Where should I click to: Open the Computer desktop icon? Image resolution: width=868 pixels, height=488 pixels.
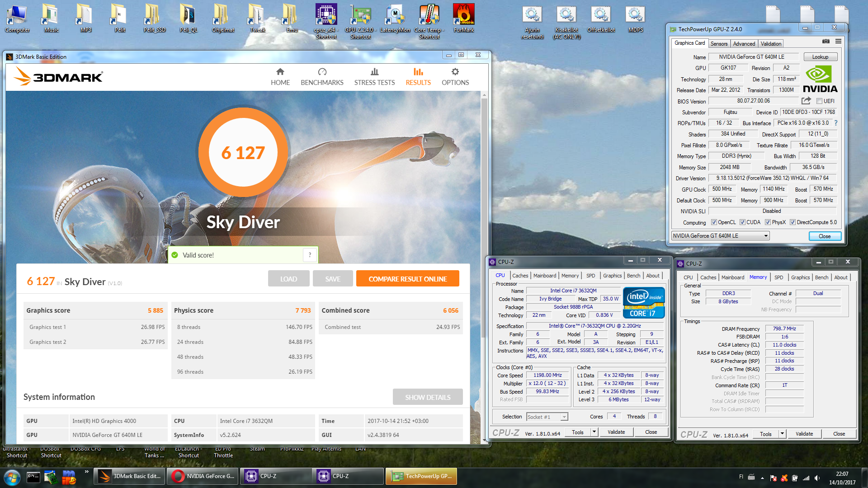(x=17, y=18)
